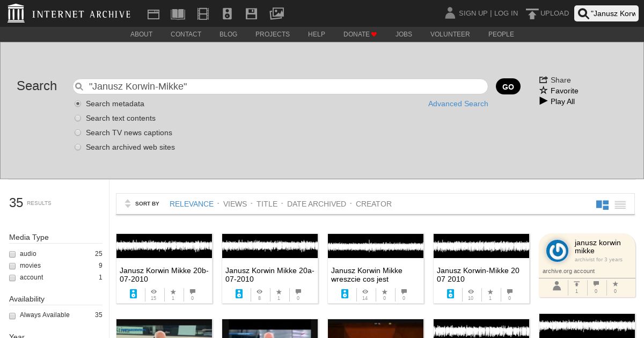Open the Images icon in top bar

pos(276,13)
